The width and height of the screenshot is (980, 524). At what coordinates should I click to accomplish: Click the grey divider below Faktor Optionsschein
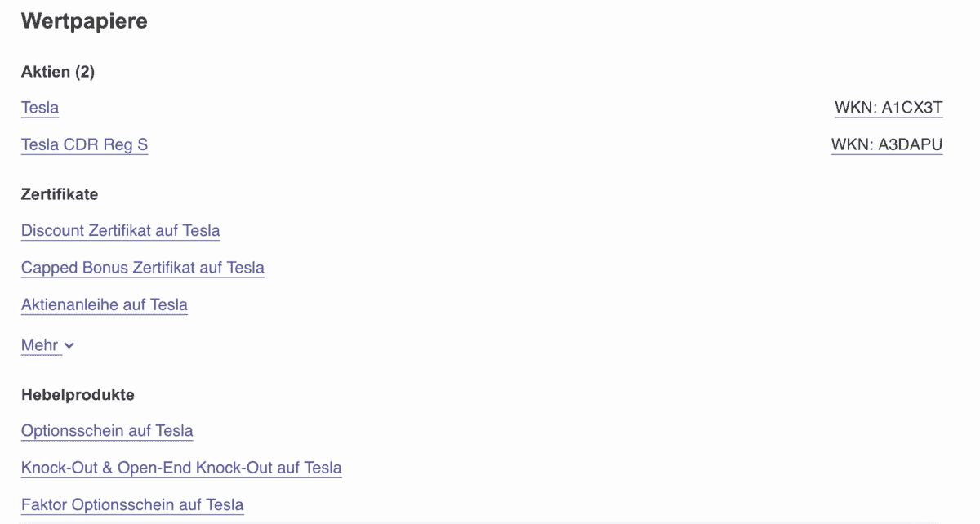(490, 521)
